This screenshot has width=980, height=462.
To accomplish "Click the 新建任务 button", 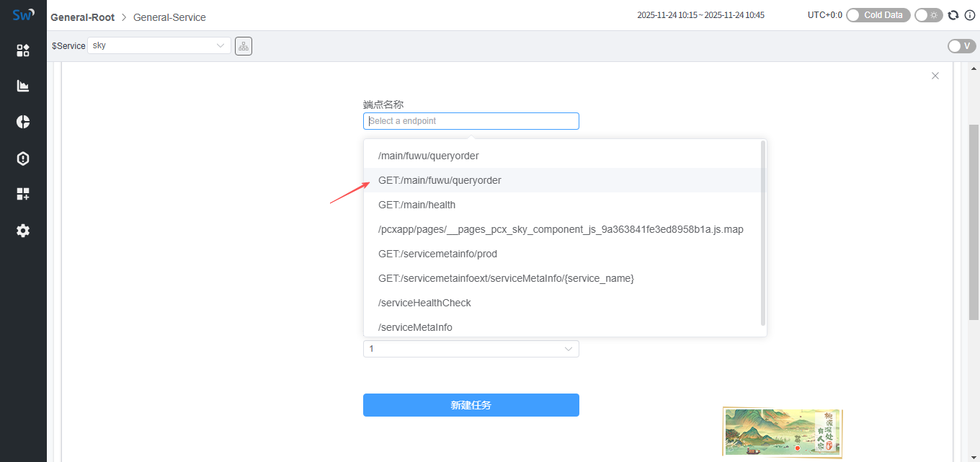I will pyautogui.click(x=471, y=405).
